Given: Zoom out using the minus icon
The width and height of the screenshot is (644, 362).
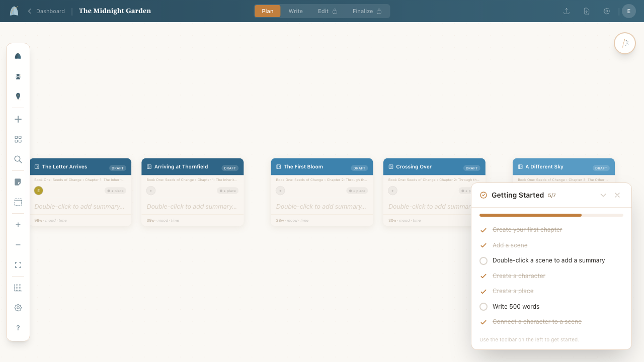Looking at the screenshot, I should pyautogui.click(x=18, y=245).
